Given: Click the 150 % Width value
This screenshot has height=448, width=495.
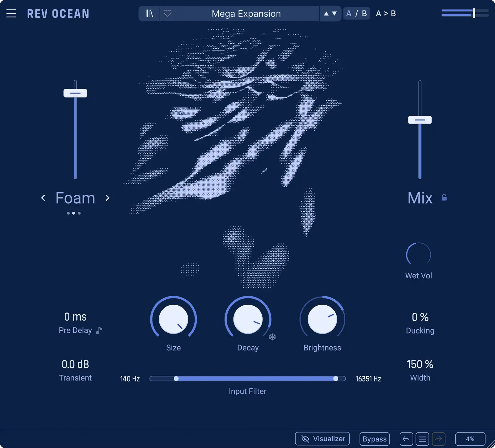Looking at the screenshot, I should 420,364.
